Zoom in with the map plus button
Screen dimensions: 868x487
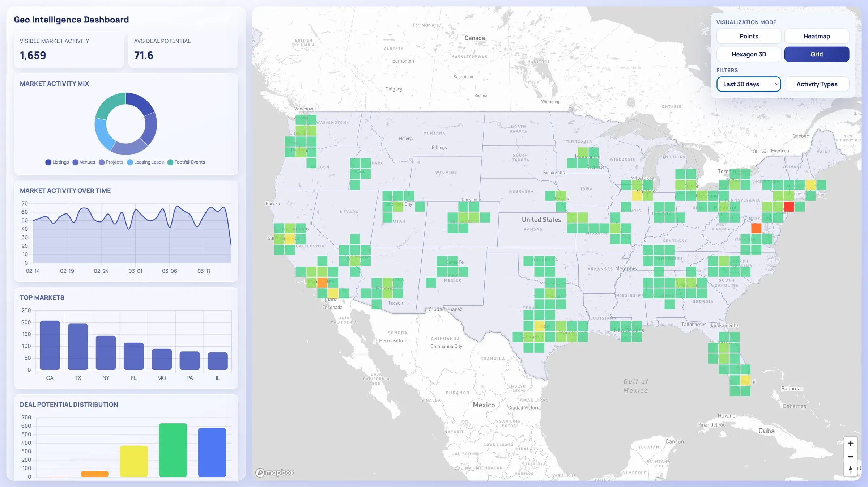[850, 443]
